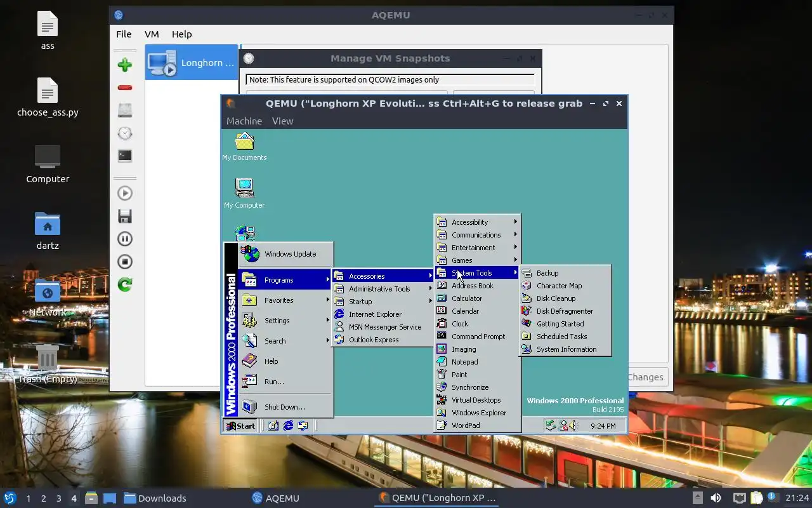Click the green reset VM icon
The width and height of the screenshot is (812, 508).
(125, 284)
